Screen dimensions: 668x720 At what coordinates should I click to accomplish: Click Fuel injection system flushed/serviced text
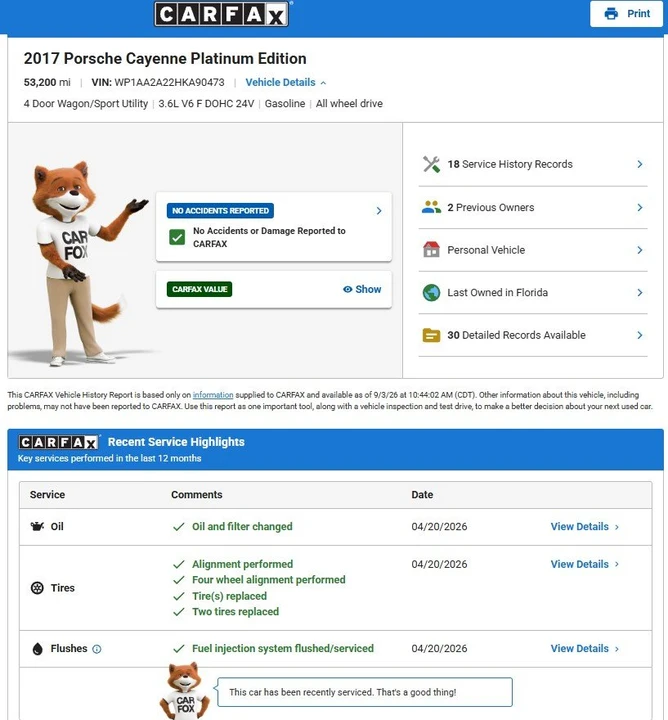[x=283, y=648]
